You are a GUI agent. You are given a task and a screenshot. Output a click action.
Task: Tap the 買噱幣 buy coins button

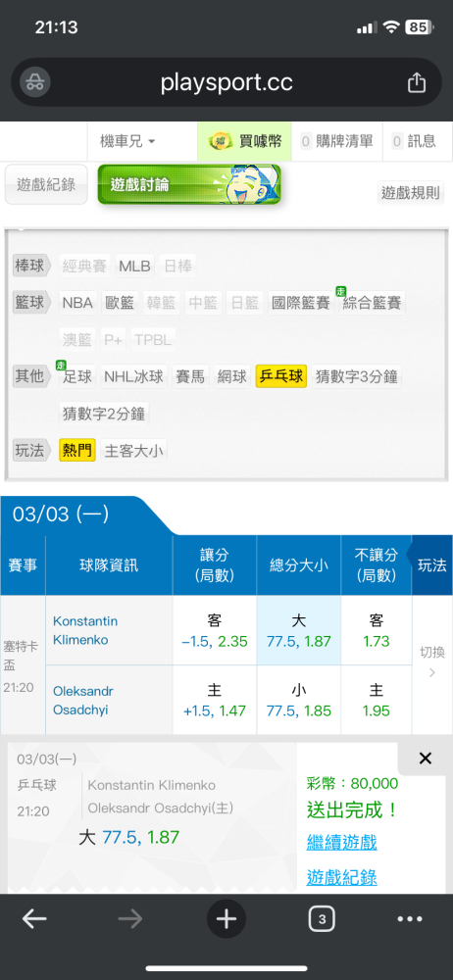244,141
